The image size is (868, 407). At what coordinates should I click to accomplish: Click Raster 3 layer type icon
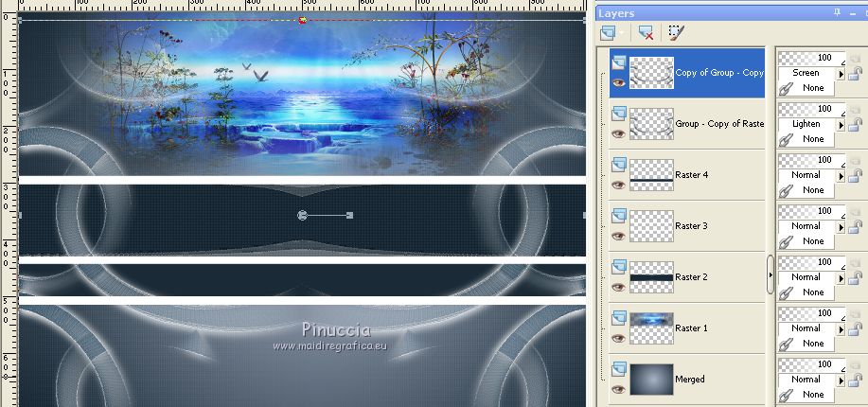coord(619,216)
